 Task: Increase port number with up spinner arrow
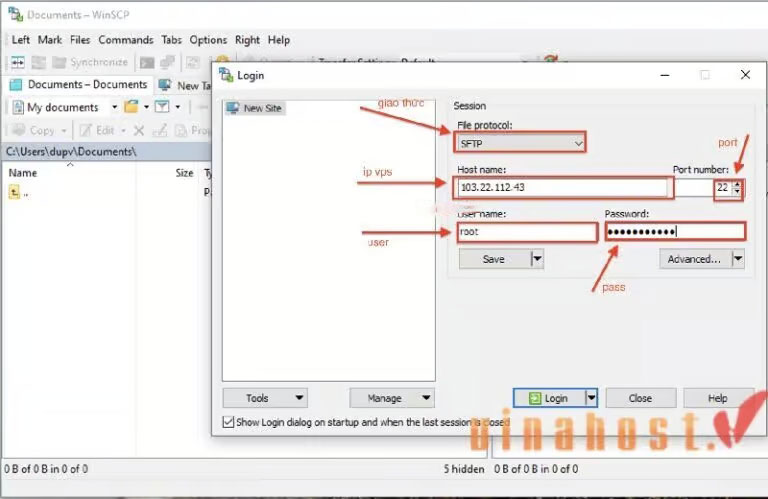[738, 184]
